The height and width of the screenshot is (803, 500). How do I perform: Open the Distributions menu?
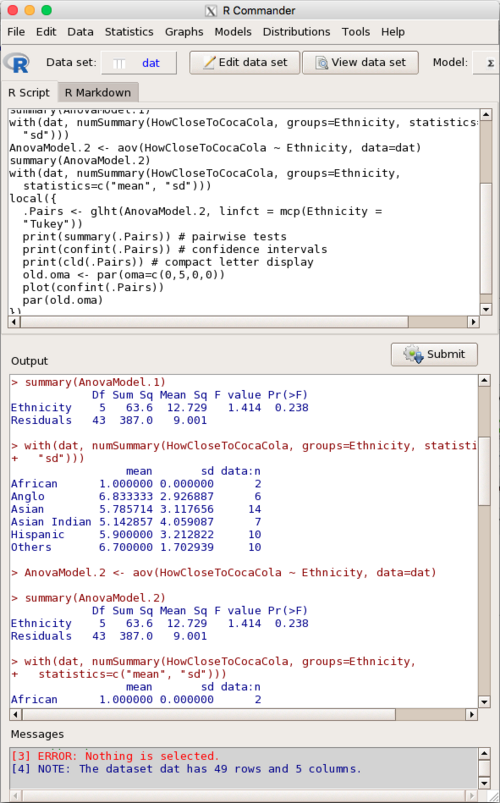click(x=297, y=32)
